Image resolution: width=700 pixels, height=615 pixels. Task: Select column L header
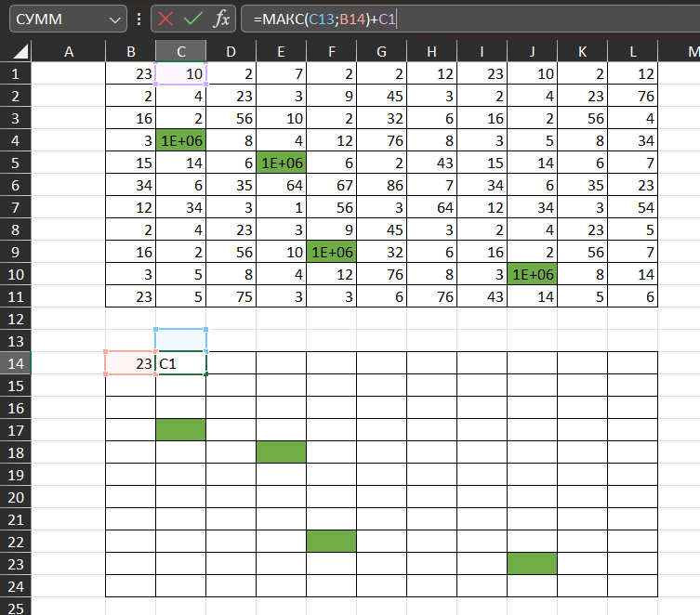tap(632, 52)
